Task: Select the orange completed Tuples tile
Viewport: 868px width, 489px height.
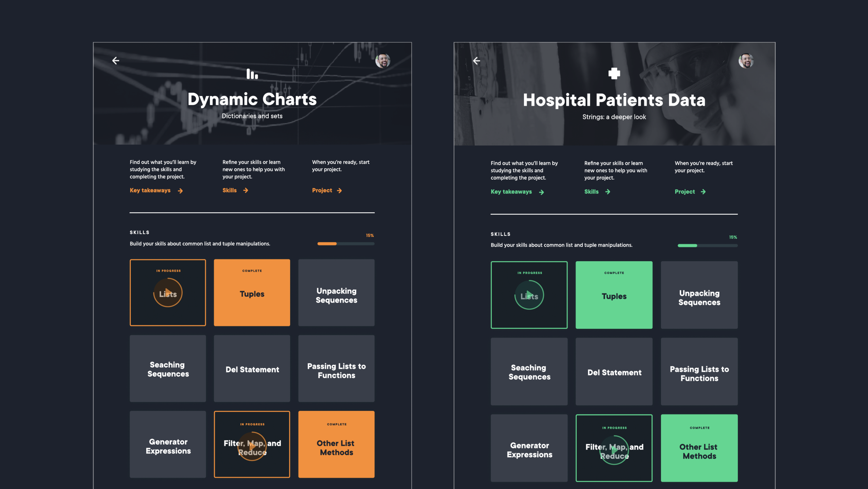Action: click(x=252, y=293)
